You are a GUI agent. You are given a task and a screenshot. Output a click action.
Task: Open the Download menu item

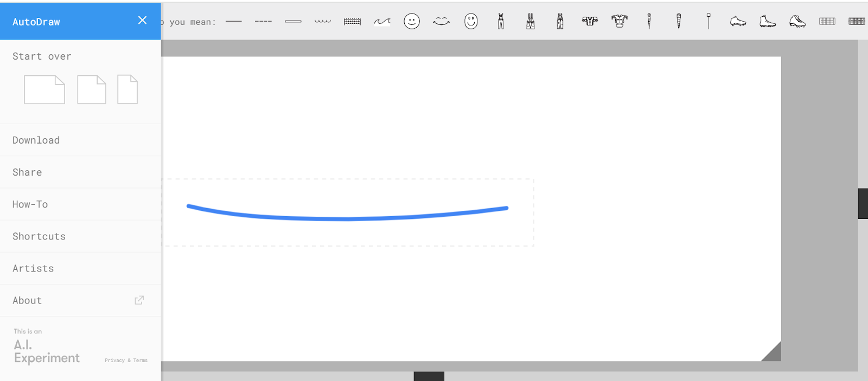tap(36, 140)
